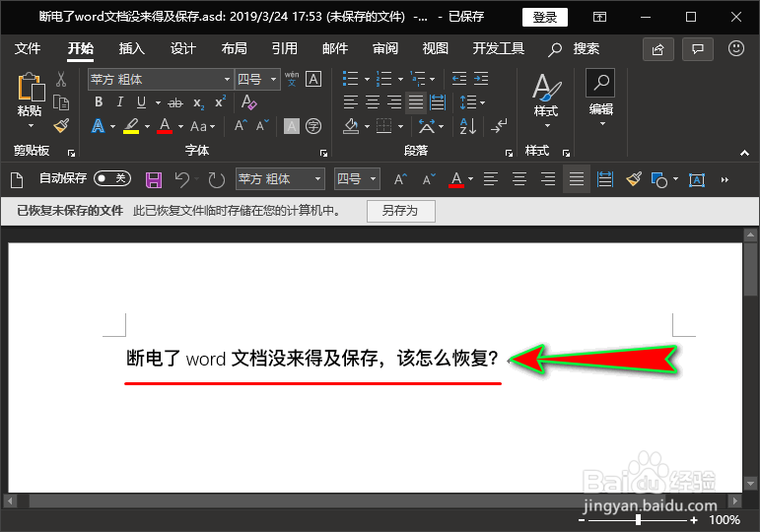760x532 pixels.
Task: Click the 另存为 Save As button
Action: [401, 211]
